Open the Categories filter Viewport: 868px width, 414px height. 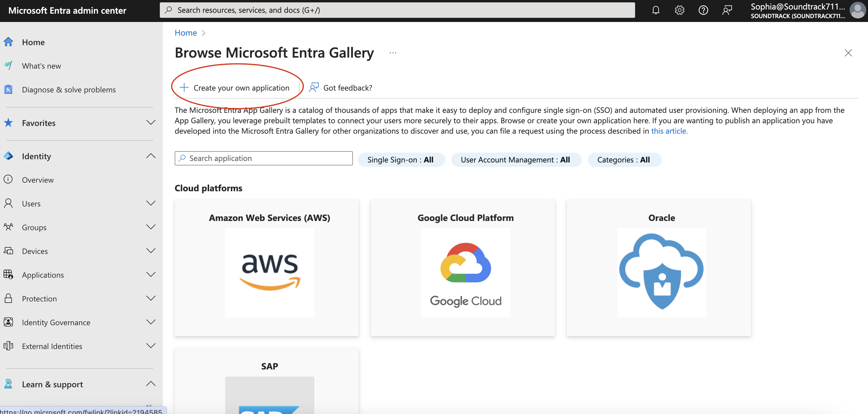point(624,160)
